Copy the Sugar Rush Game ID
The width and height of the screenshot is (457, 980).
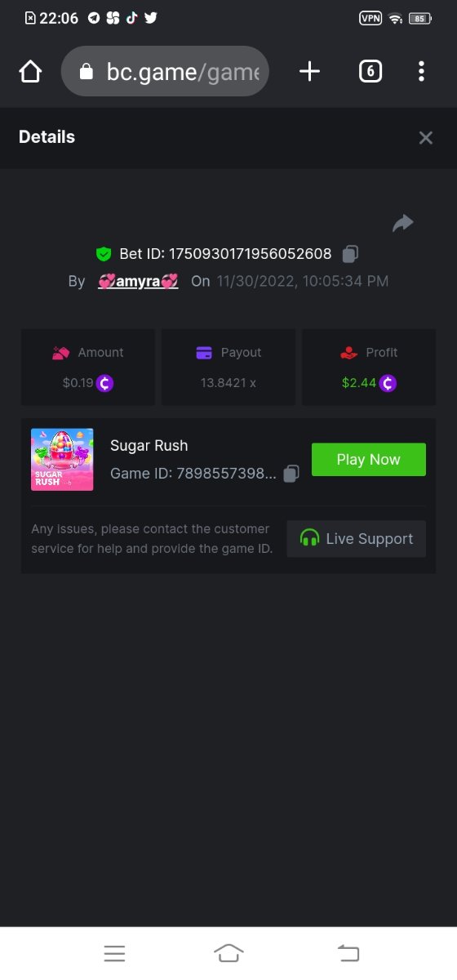[291, 474]
